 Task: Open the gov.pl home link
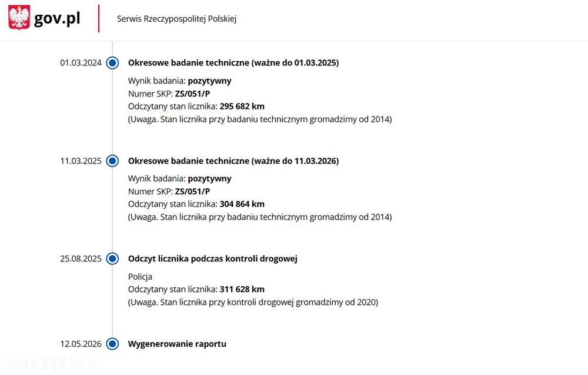[x=57, y=18]
